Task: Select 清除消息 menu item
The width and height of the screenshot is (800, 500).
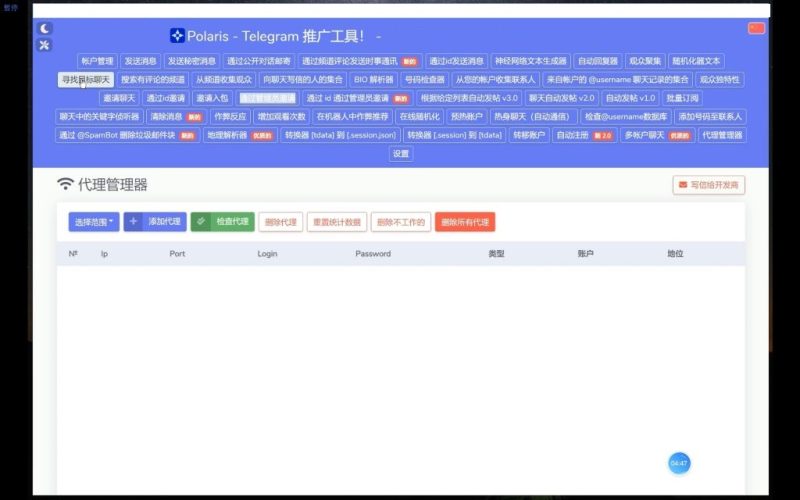Action: tap(177, 116)
